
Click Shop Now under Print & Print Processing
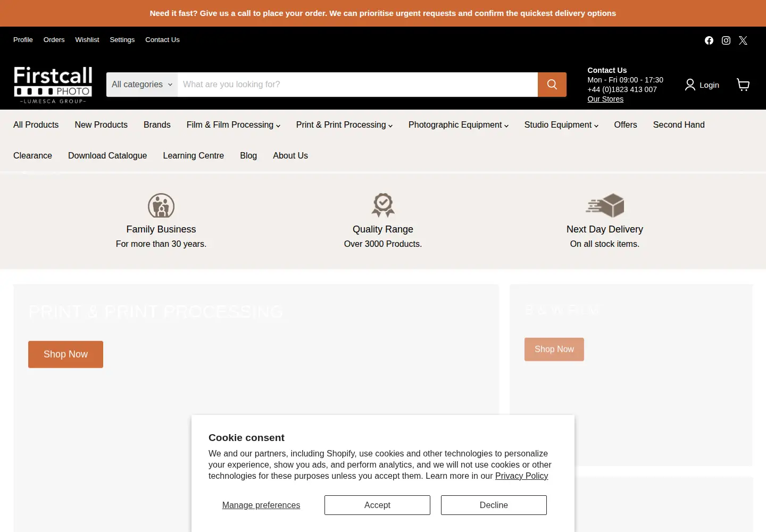[x=65, y=354]
